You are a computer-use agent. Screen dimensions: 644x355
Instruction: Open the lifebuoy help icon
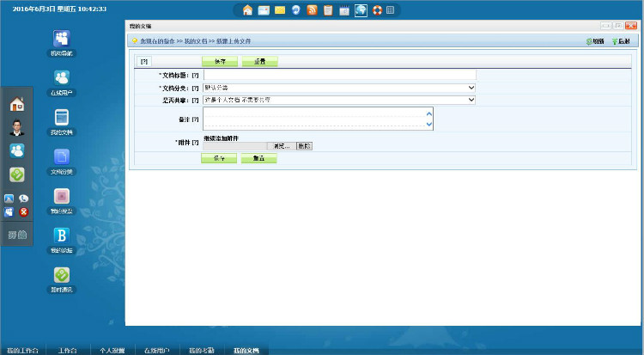click(x=377, y=10)
